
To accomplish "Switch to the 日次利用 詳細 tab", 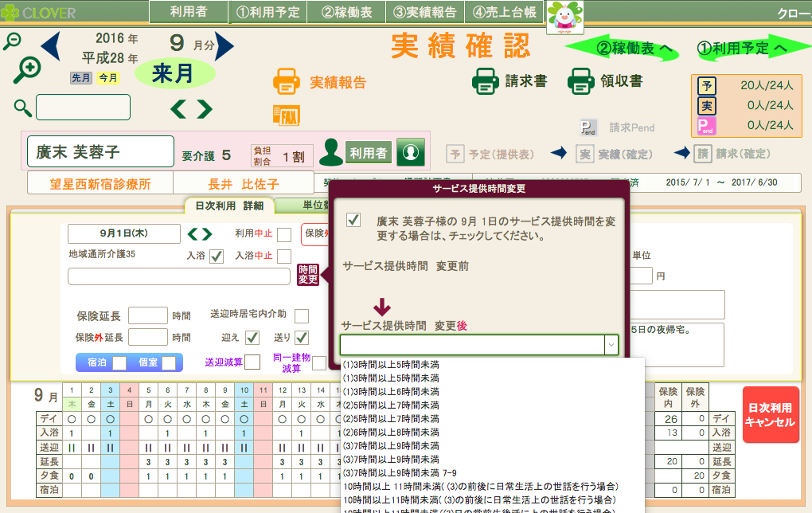I will pos(229,206).
